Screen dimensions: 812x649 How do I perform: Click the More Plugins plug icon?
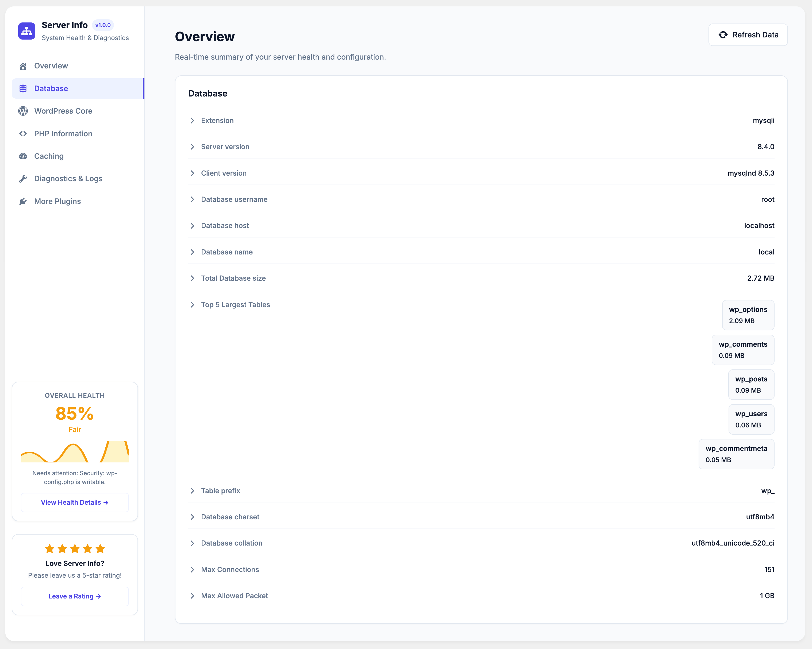23,201
